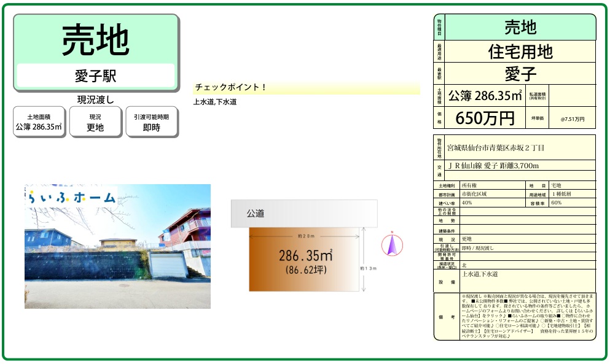Select the 愛子駅 station label
Screen dimensions: 610x364
[95, 76]
